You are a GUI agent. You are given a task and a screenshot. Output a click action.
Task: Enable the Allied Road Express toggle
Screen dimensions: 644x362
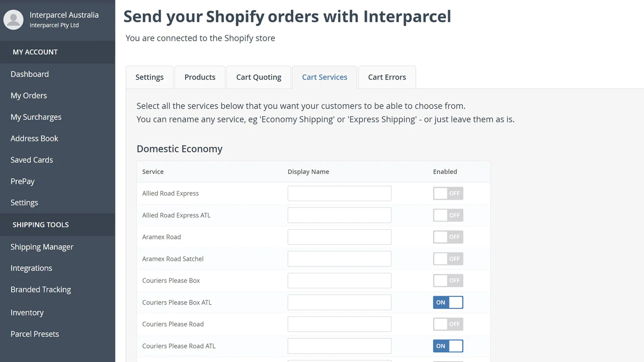click(x=448, y=193)
